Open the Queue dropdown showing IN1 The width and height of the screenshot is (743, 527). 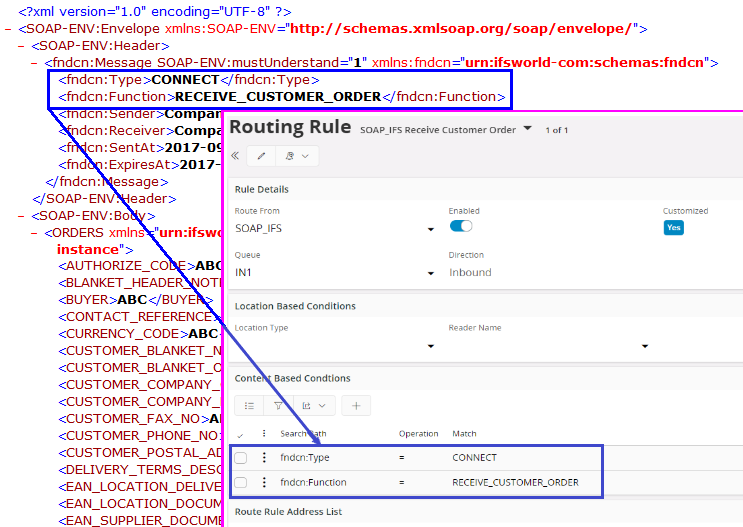click(x=430, y=273)
